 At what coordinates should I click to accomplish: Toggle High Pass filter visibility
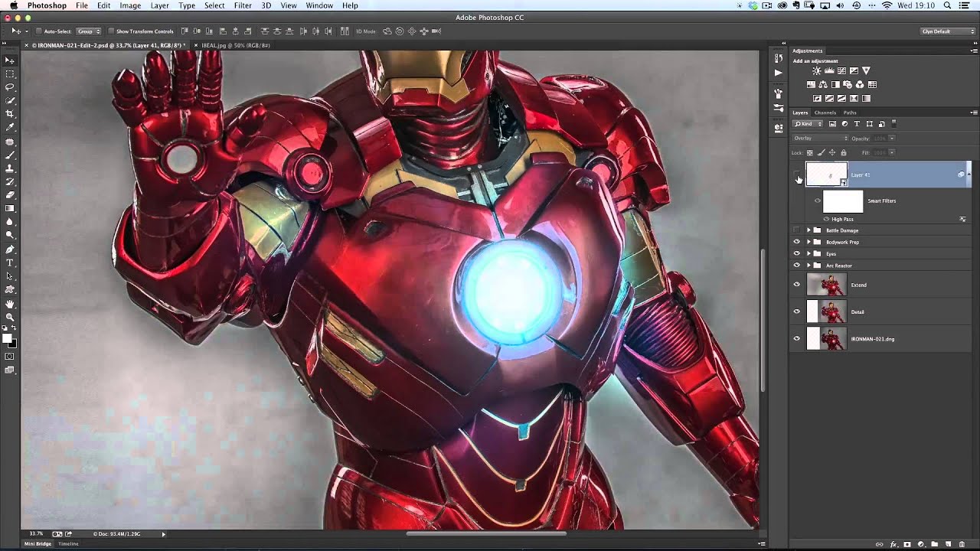coord(826,220)
